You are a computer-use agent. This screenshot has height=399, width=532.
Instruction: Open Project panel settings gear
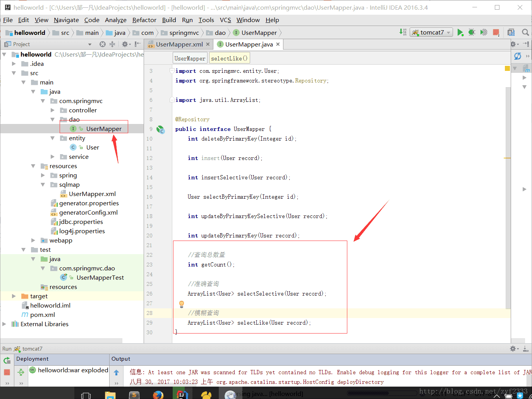(126, 44)
